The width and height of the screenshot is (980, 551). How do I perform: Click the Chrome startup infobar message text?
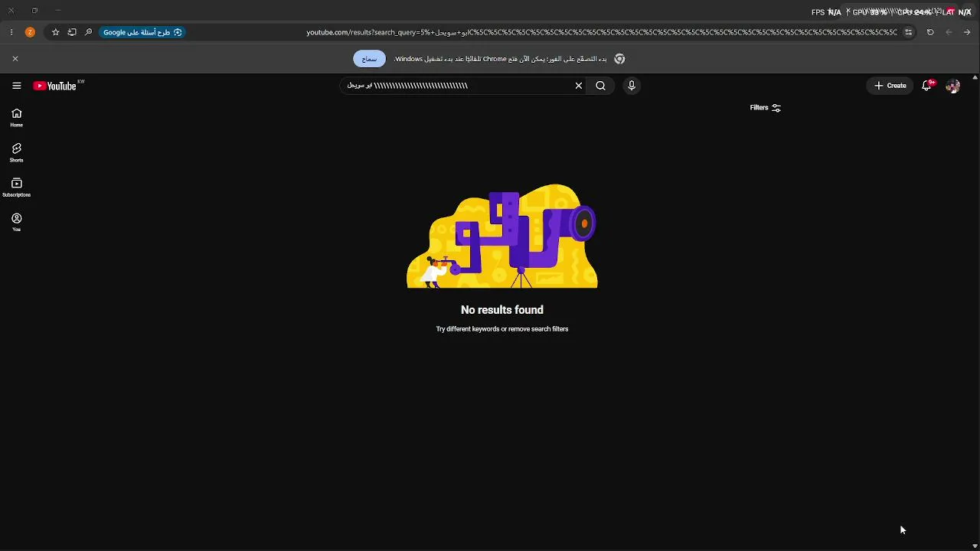[x=500, y=59]
